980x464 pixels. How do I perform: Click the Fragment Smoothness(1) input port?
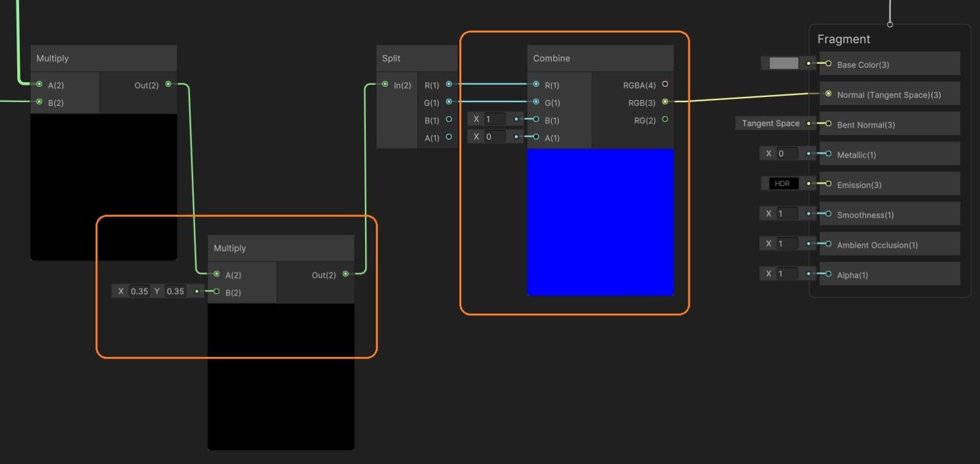point(828,214)
